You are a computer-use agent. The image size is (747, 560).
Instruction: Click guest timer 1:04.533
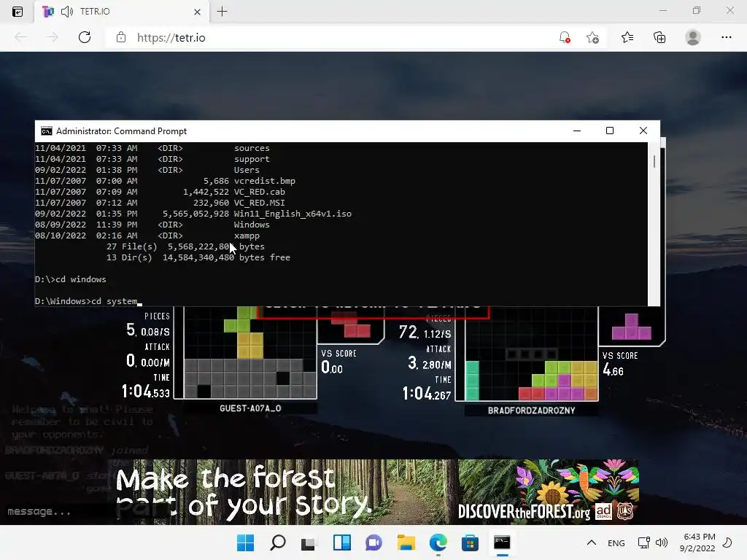click(146, 392)
